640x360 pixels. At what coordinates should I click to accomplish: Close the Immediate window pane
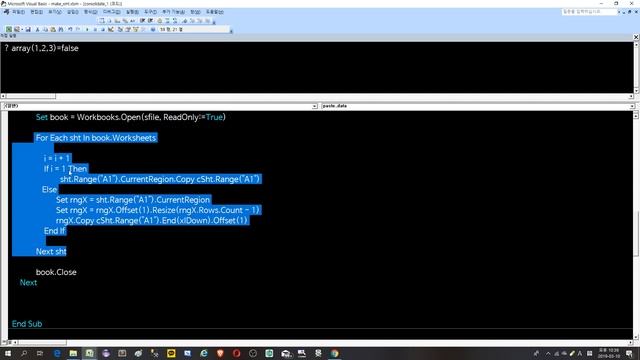[x=636, y=37]
